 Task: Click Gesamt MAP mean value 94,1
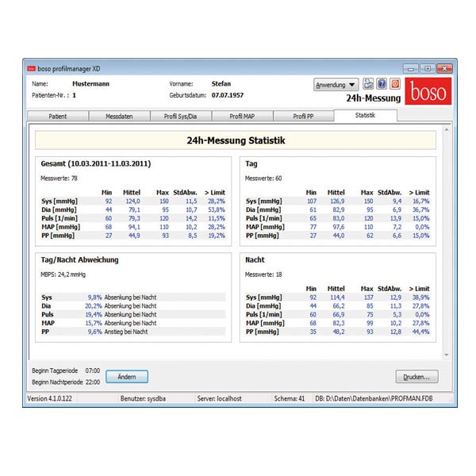point(134,227)
